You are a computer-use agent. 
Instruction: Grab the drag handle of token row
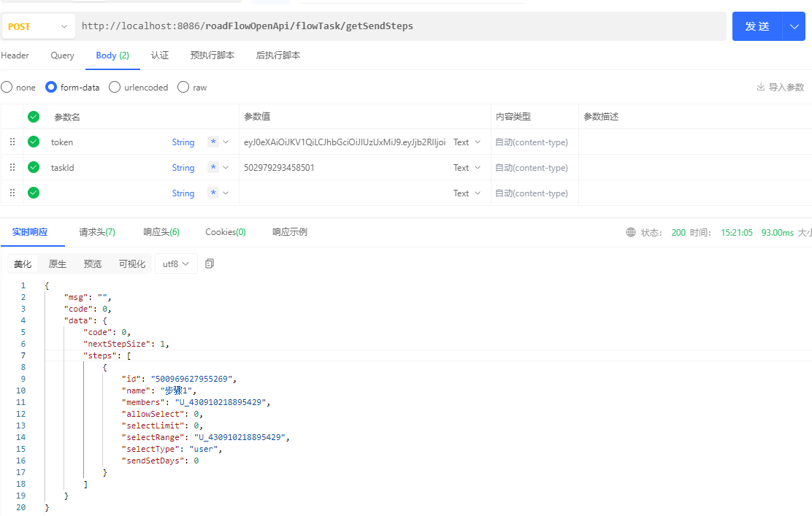12,142
